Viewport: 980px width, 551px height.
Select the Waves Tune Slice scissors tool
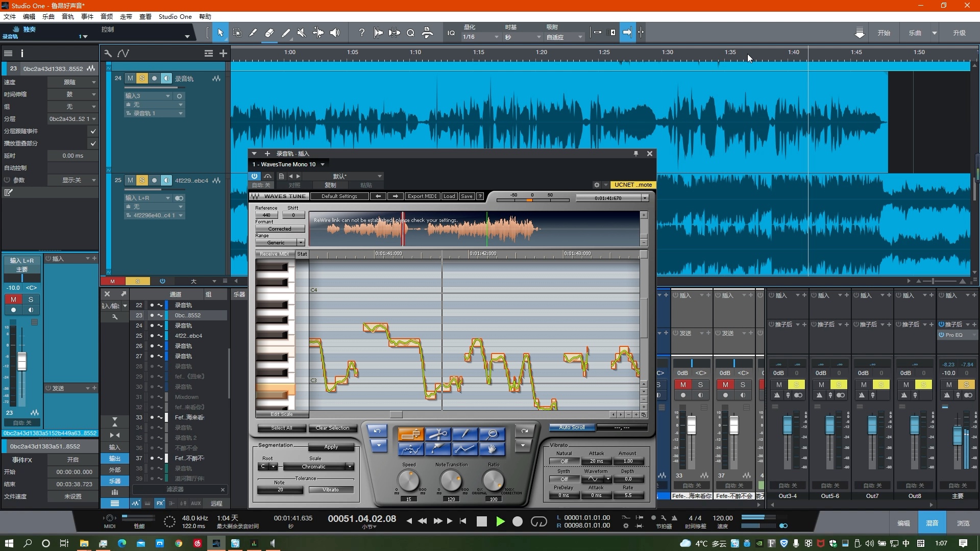(x=438, y=434)
